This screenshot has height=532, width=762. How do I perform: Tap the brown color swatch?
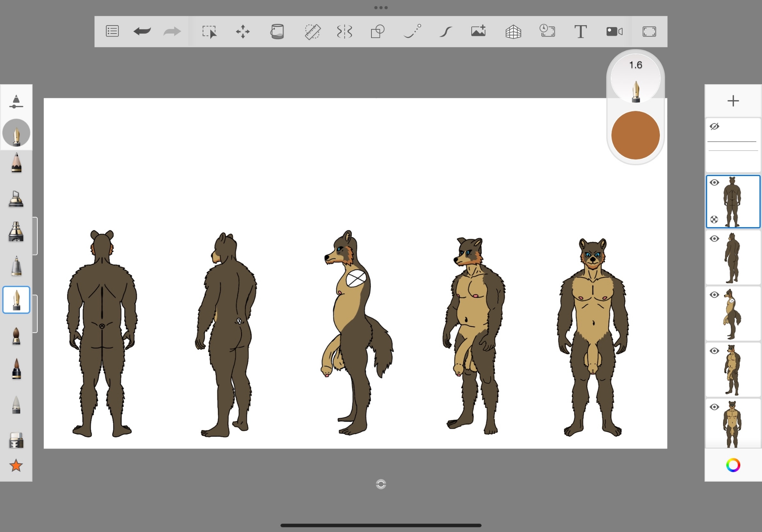pyautogui.click(x=635, y=135)
